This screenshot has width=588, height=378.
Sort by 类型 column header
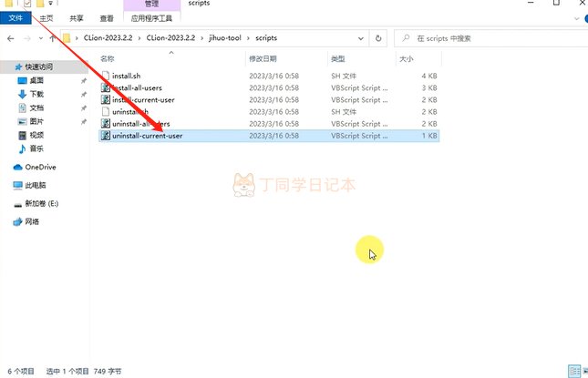[x=338, y=59]
